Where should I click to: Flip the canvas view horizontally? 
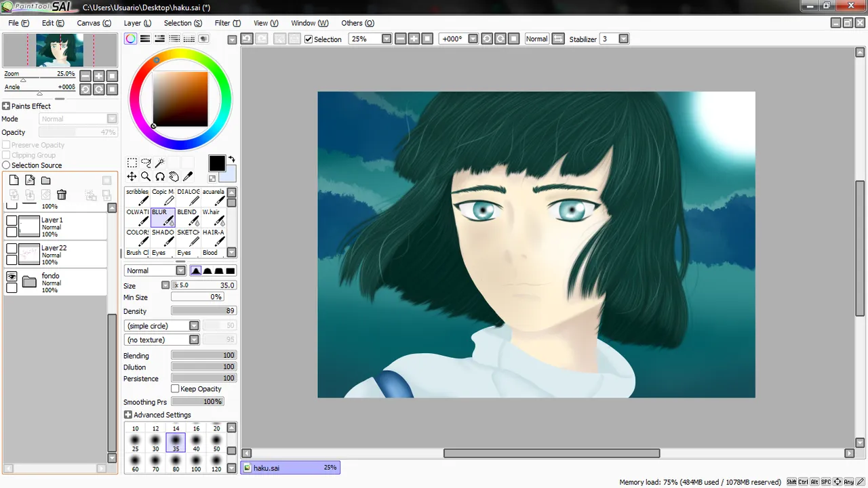558,39
